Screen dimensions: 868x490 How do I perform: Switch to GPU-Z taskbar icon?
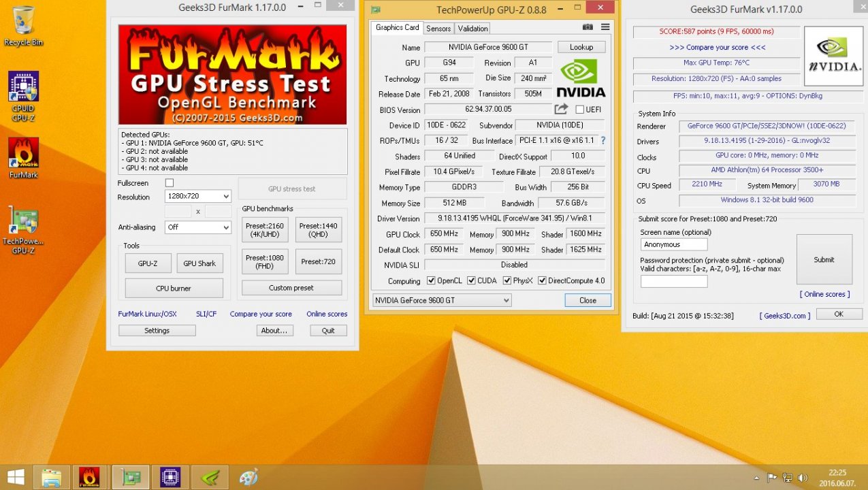131,477
